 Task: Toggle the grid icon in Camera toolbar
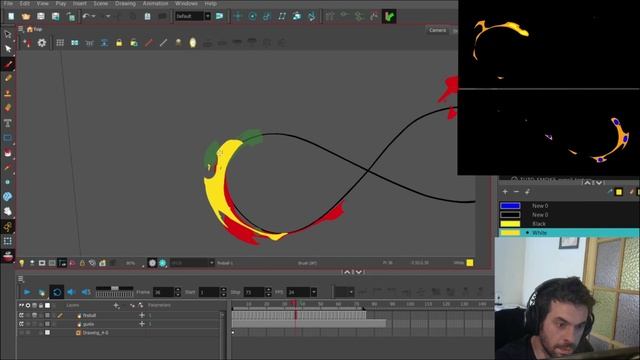(x=60, y=43)
